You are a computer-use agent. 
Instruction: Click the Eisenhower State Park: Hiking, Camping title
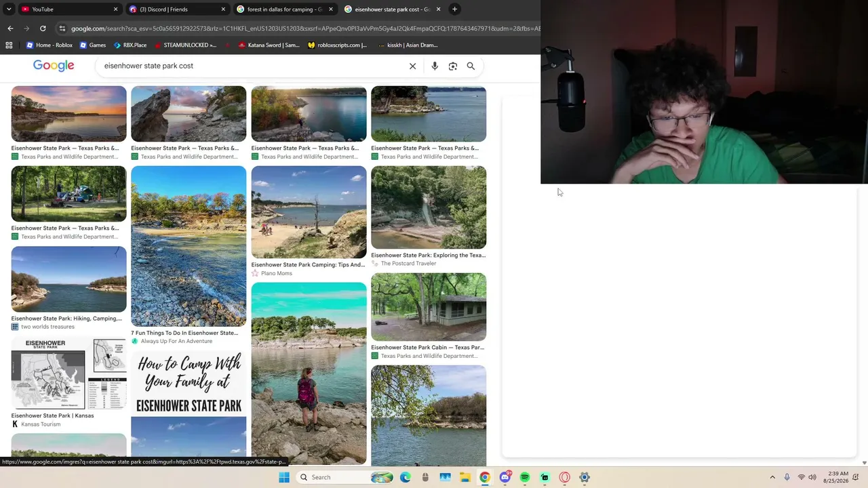click(66, 319)
